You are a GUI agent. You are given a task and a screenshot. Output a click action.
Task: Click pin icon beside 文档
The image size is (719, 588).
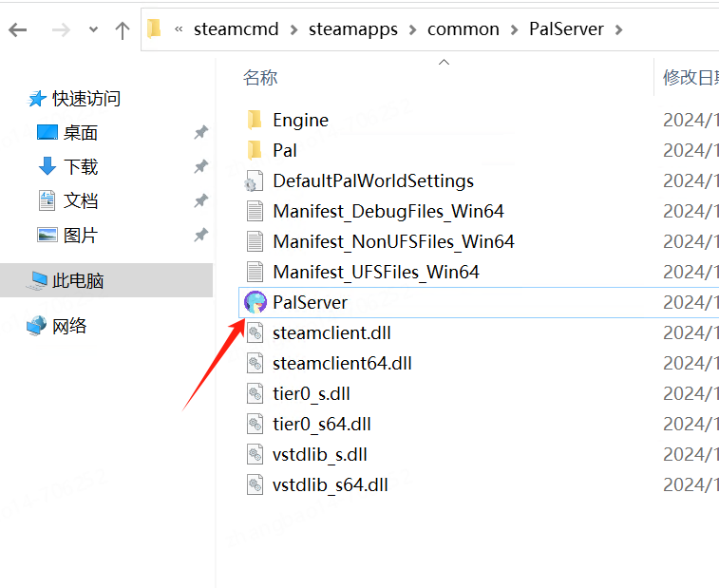point(200,200)
